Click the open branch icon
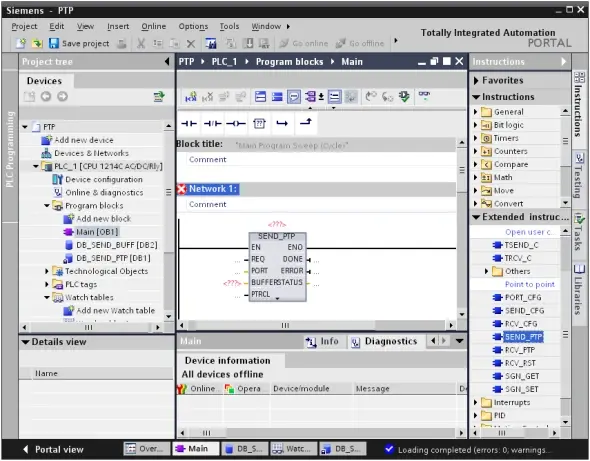 point(282,123)
